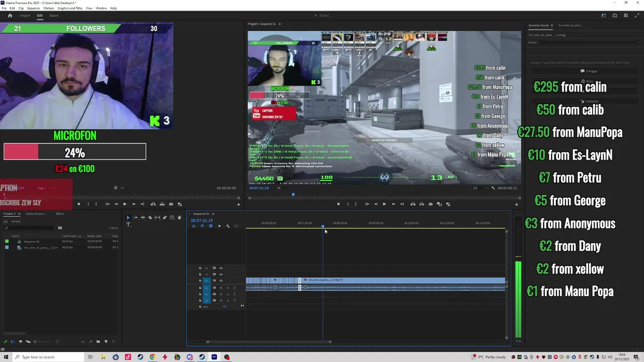Select the Selection tool arrow
This screenshot has height=362, width=644.
click(x=128, y=218)
